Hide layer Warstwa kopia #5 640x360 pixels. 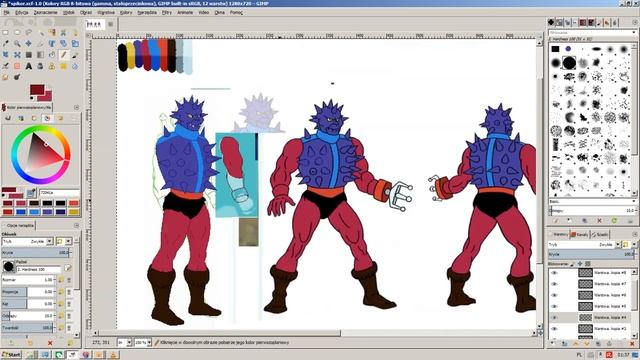point(554,306)
